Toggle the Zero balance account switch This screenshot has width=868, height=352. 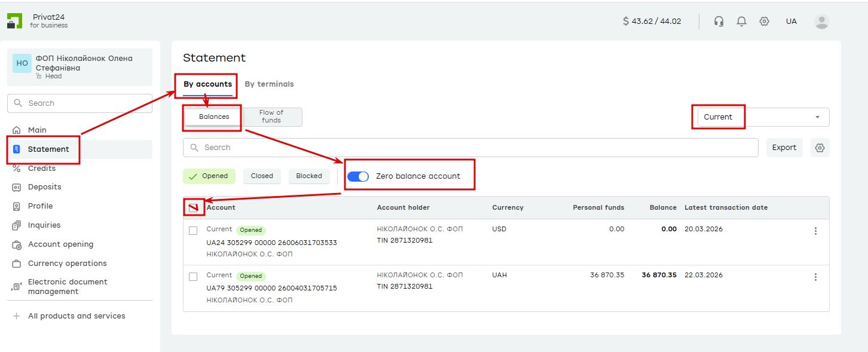[357, 176]
